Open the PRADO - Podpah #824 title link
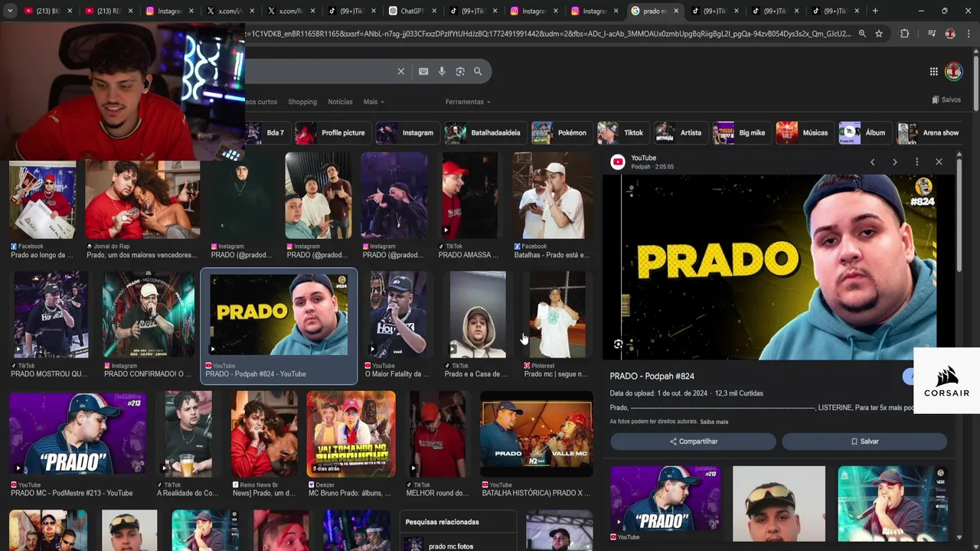 (652, 377)
